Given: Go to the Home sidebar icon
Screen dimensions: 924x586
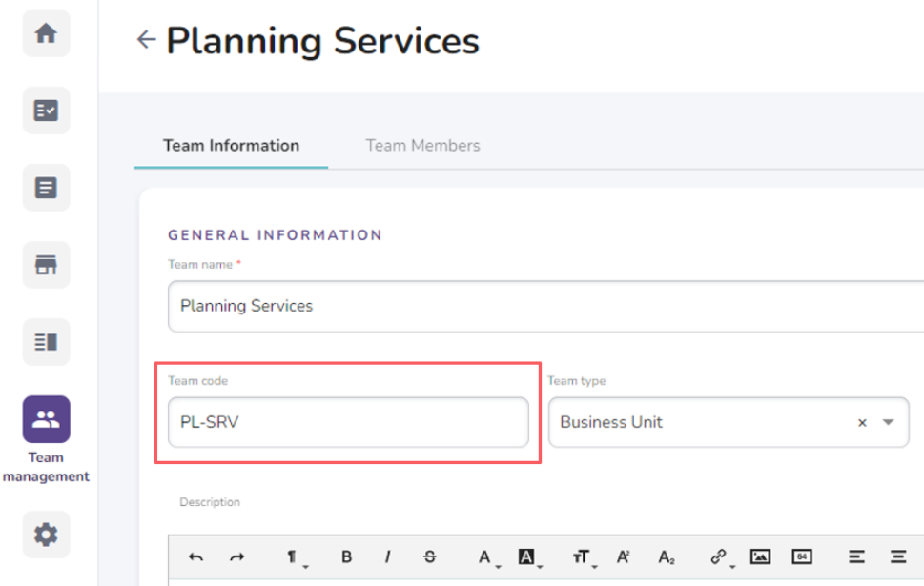Looking at the screenshot, I should [46, 33].
